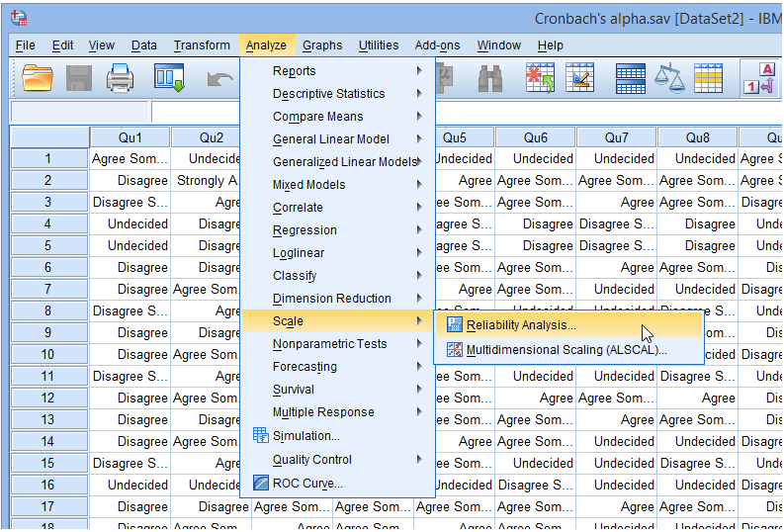Click the Find binoculars icon
This screenshot has height=532, width=784.
[x=490, y=77]
